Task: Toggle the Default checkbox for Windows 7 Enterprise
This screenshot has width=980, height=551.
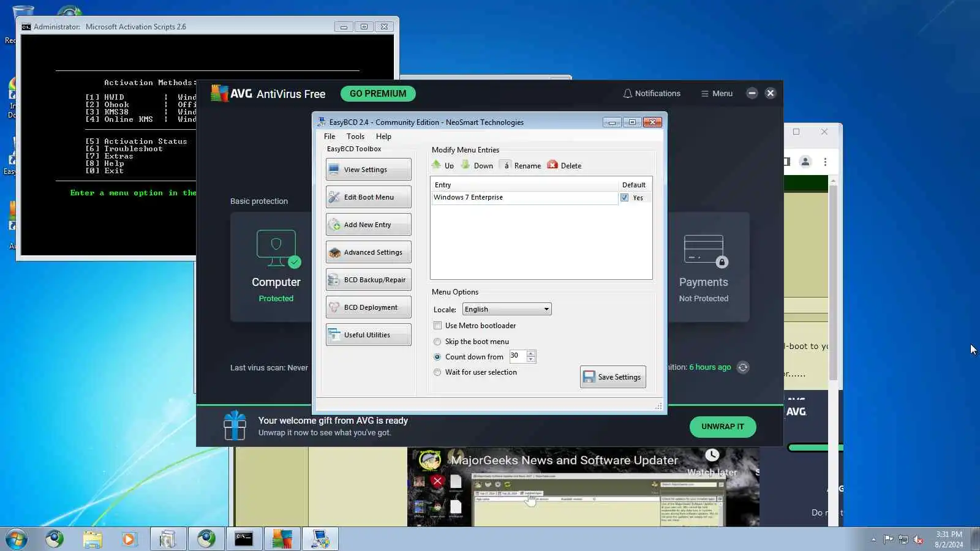Action: click(624, 198)
